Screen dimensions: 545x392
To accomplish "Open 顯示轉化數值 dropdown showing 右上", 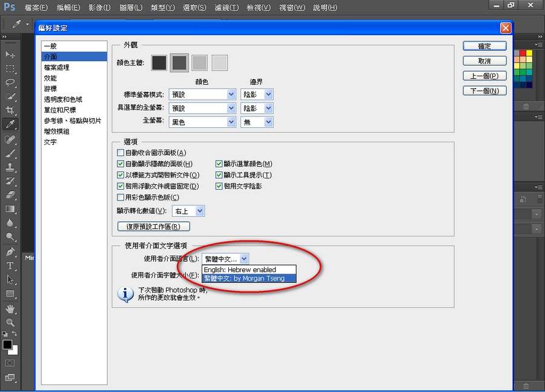I will (188, 211).
